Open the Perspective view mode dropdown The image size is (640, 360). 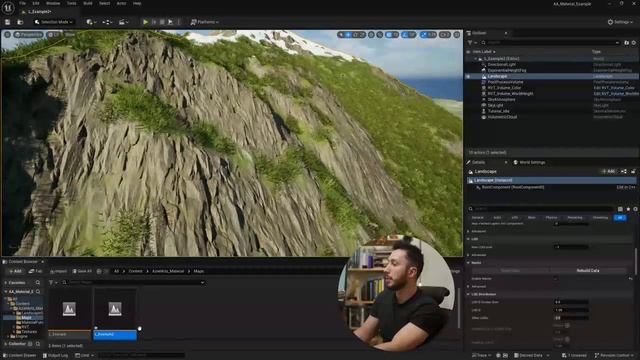[x=28, y=35]
